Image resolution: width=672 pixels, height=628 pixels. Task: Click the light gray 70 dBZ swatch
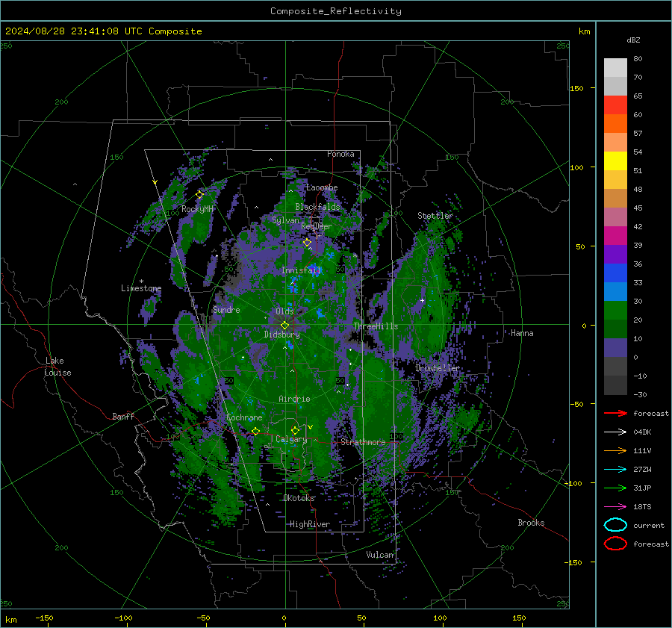point(615,68)
